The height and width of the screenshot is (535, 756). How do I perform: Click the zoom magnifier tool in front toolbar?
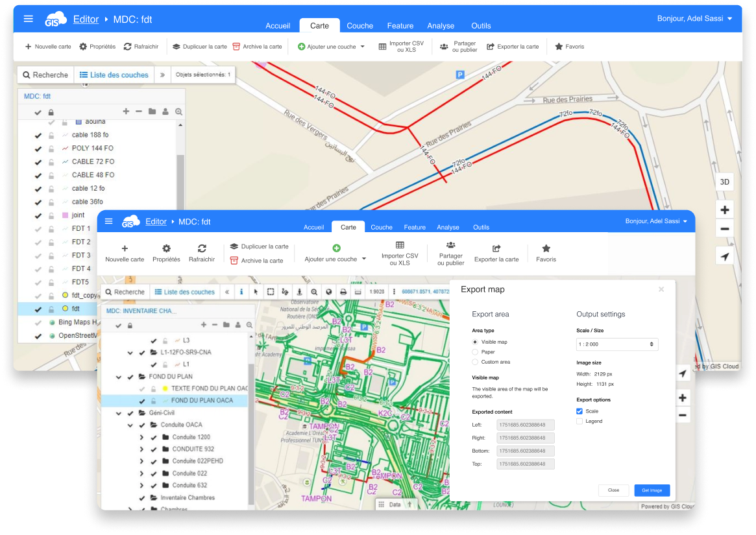coord(314,292)
